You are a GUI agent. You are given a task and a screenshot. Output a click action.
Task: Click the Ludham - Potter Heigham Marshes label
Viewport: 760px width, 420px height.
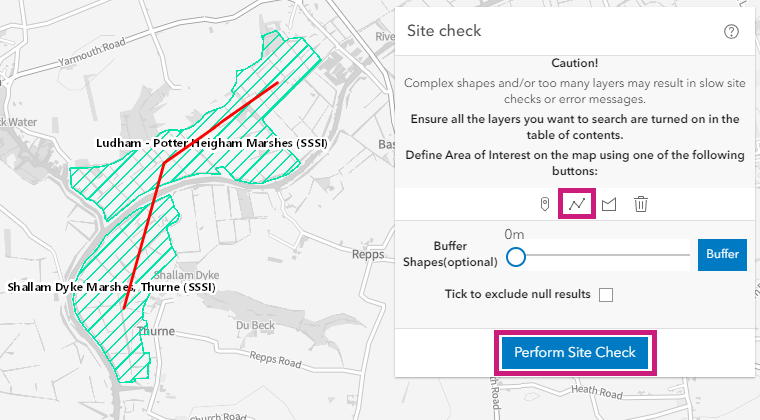tap(212, 143)
